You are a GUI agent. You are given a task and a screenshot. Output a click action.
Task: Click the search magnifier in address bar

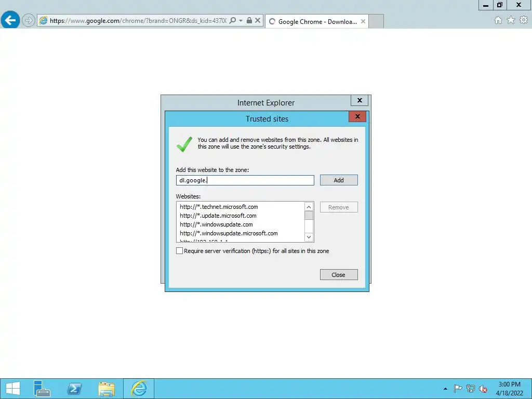point(232,21)
